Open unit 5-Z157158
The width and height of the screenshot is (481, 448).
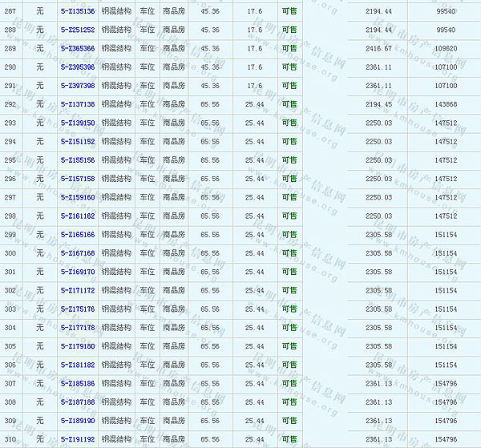pyautogui.click(x=77, y=179)
